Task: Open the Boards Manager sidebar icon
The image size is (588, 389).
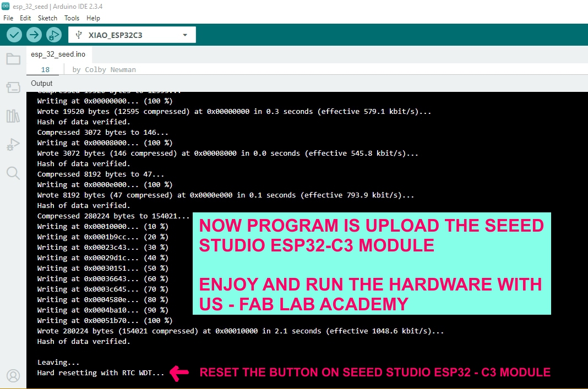Action: pyautogui.click(x=13, y=87)
